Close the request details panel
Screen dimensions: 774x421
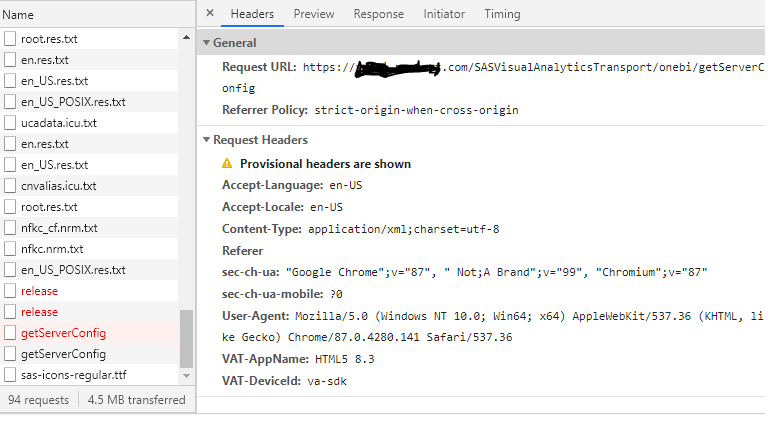(209, 14)
